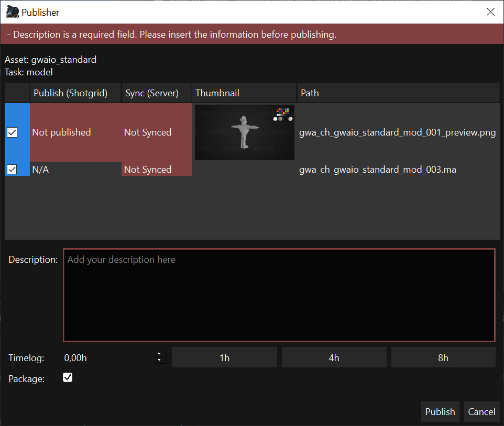
Task: Decrease Timelog with the down arrow
Action: 160,361
